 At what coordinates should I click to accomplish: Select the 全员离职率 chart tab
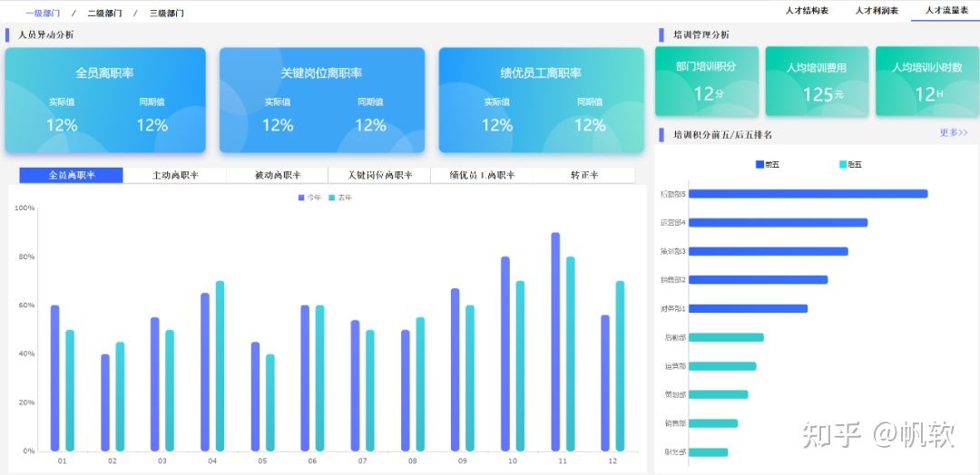(x=72, y=175)
